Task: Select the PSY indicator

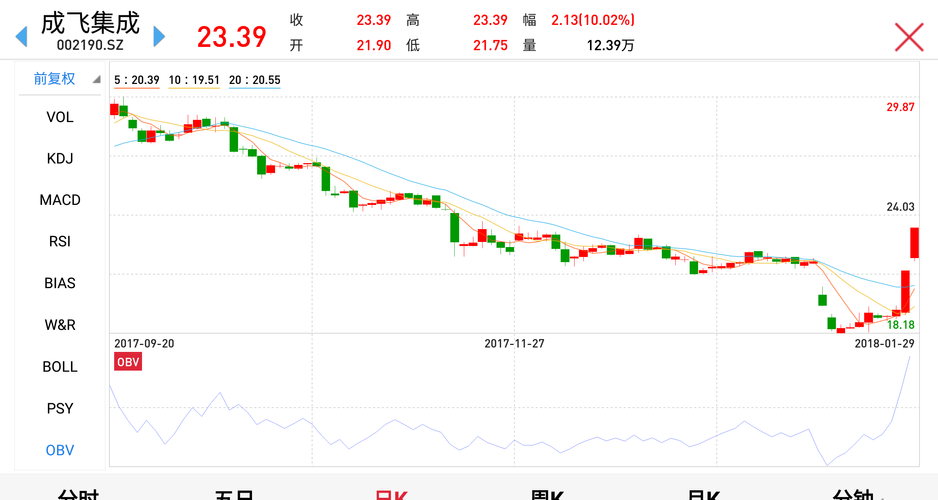Action: pyautogui.click(x=60, y=408)
